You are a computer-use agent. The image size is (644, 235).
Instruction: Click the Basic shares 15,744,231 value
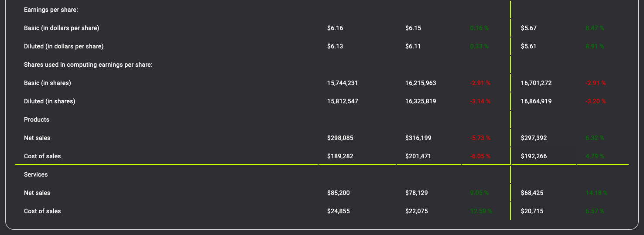coord(343,83)
